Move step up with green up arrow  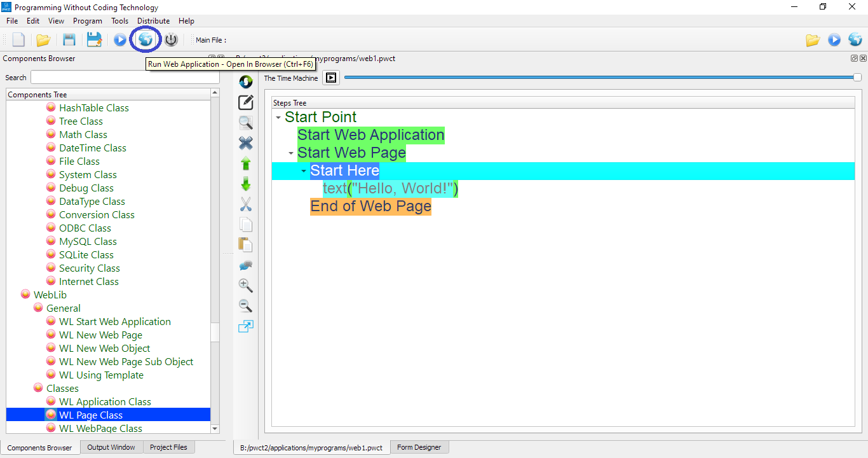tap(245, 163)
